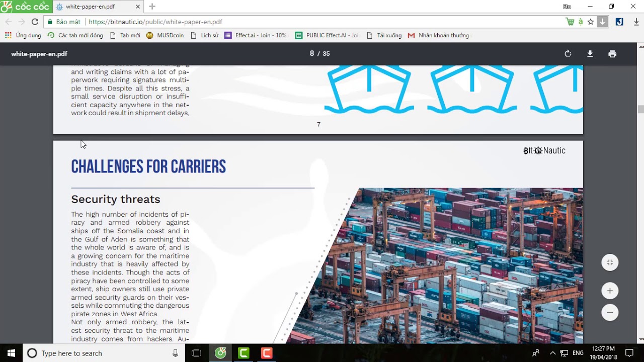
Task: Open the blue J extension icon
Action: (x=619, y=22)
